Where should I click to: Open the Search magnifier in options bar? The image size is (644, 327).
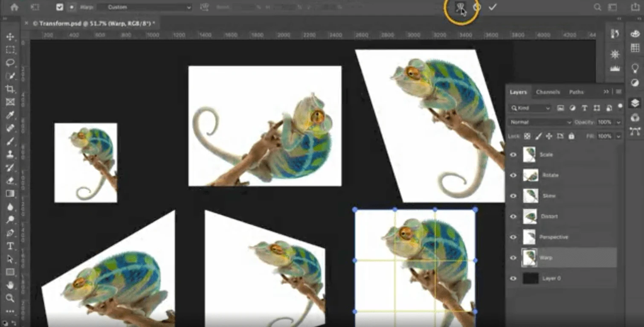(x=598, y=7)
